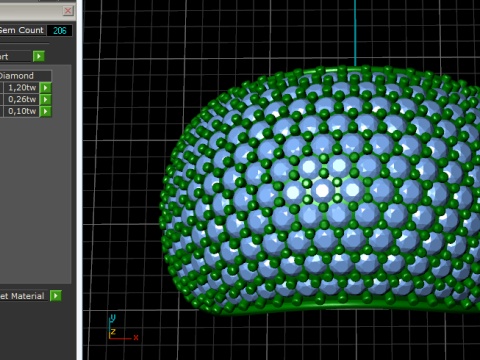Click the partly visible 'ert' text field
Image resolution: width=480 pixels, height=360 pixels.
[x=15, y=57]
